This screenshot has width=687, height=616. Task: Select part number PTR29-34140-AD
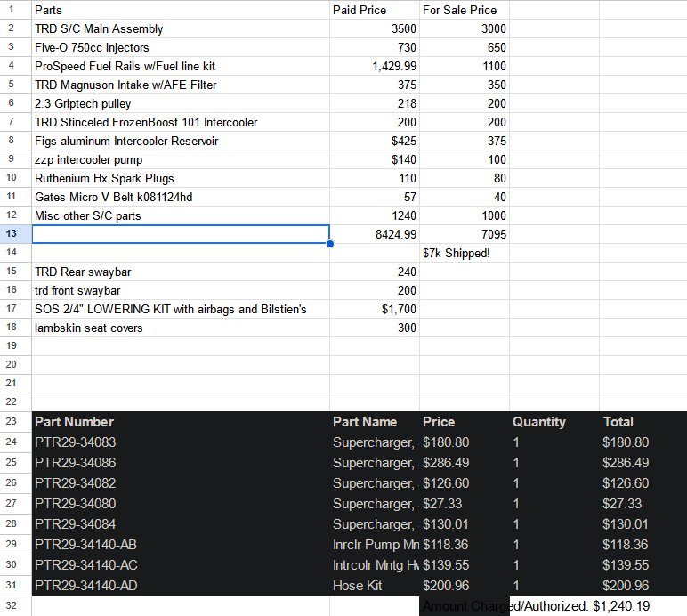coord(181,586)
